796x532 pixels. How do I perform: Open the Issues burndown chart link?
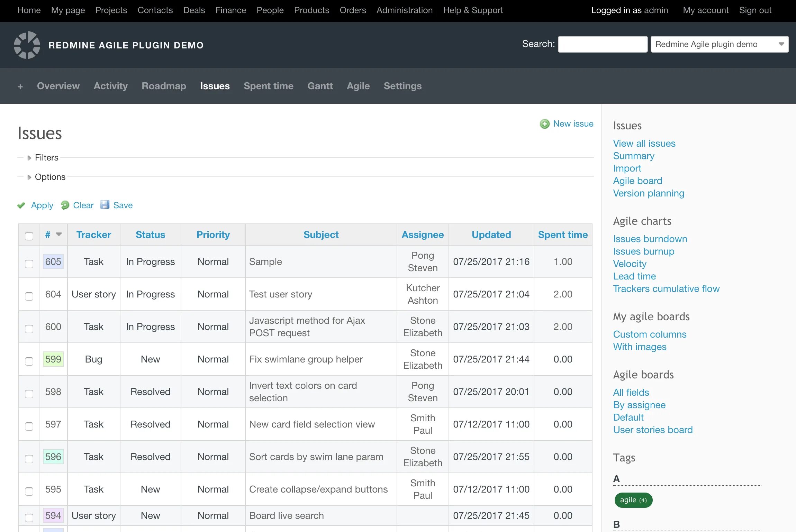(x=650, y=239)
